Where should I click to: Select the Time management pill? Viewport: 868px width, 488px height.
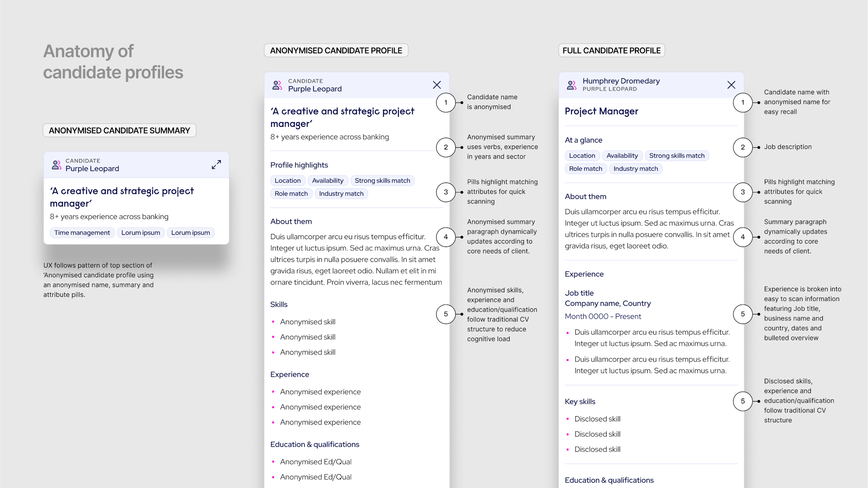coord(82,233)
